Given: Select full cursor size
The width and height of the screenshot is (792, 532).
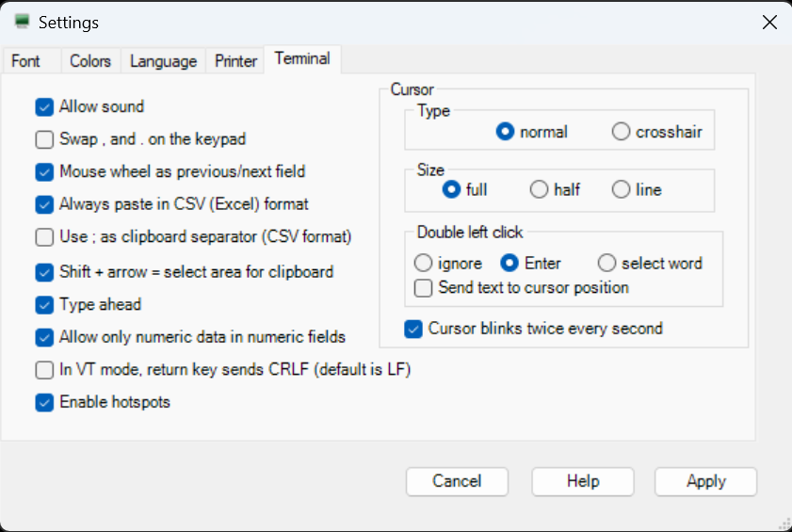Looking at the screenshot, I should (451, 189).
